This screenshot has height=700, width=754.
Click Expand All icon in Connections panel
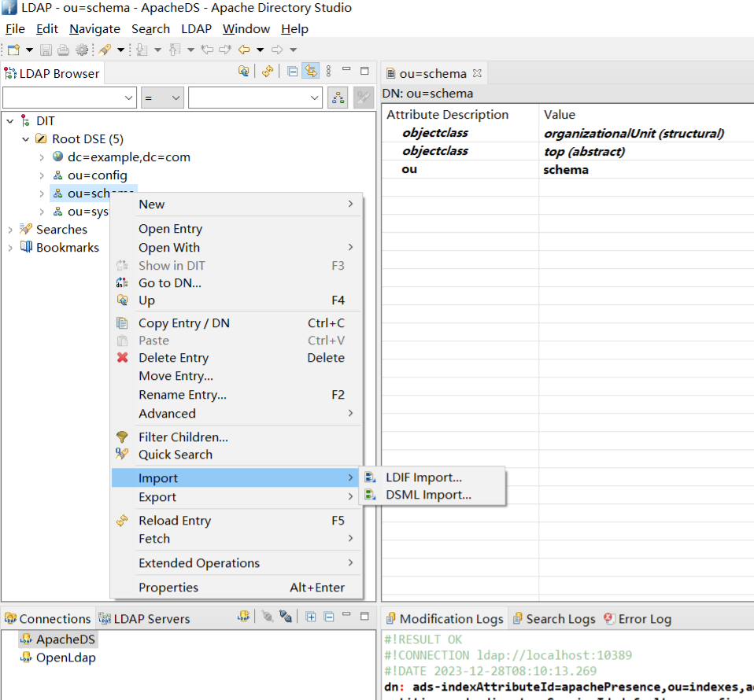(311, 617)
